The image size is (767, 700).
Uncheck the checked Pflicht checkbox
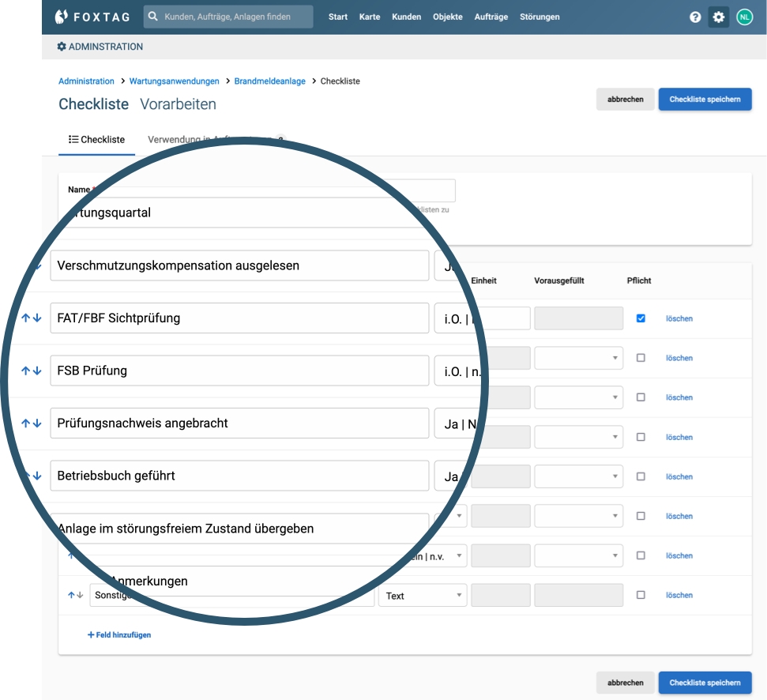pos(641,318)
